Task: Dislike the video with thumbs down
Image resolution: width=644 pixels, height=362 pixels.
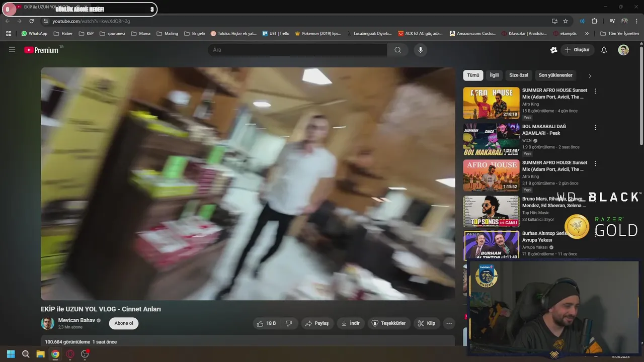Action: click(289, 323)
